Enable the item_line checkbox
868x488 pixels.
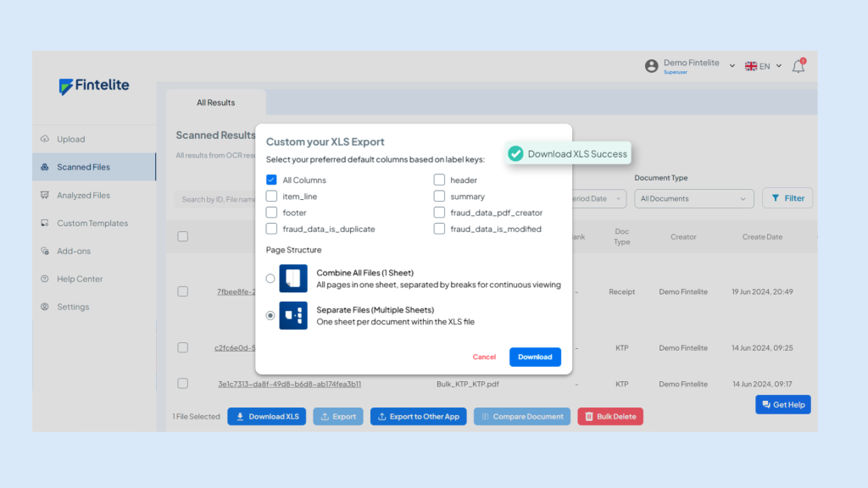271,197
